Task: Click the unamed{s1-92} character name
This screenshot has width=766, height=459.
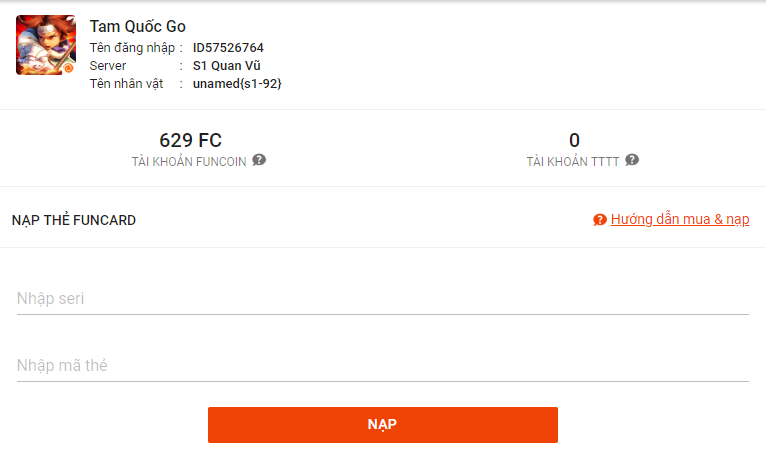Action: (237, 84)
